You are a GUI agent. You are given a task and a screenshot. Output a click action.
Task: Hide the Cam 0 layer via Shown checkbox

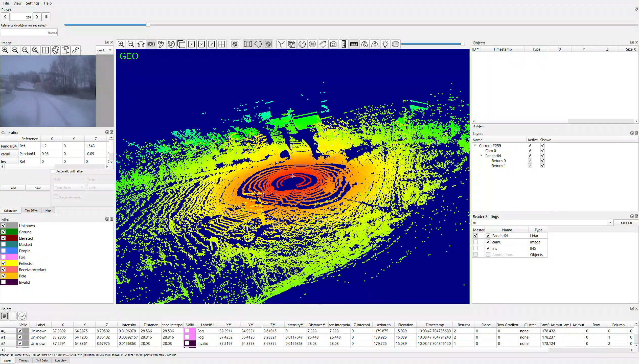pyautogui.click(x=542, y=150)
